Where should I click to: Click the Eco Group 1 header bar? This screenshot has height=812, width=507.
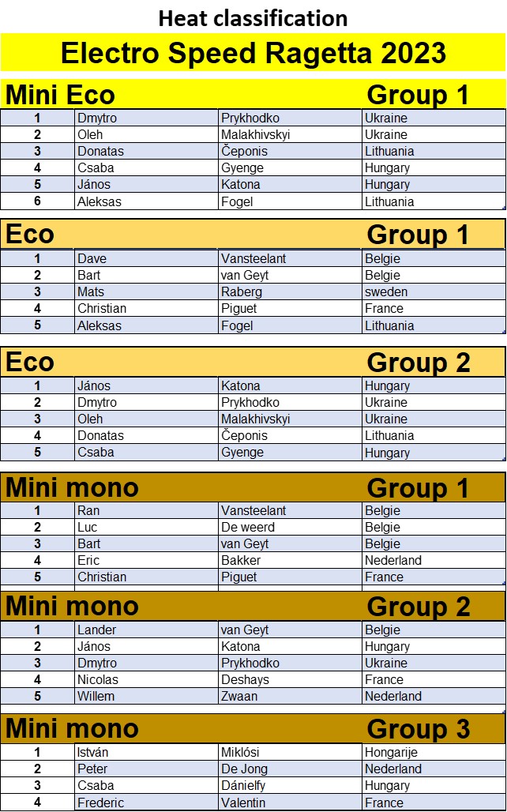pyautogui.click(x=253, y=234)
